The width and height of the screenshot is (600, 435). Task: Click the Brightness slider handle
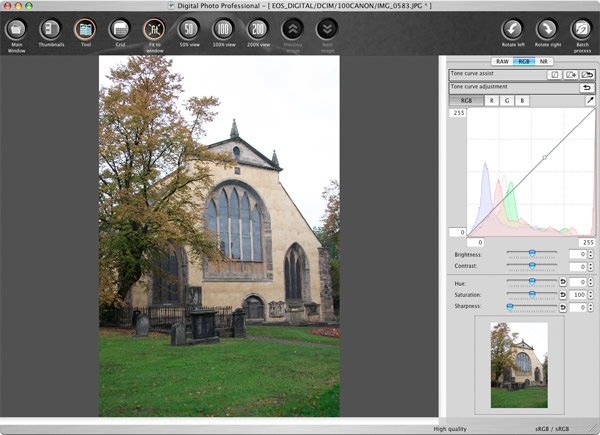click(532, 253)
